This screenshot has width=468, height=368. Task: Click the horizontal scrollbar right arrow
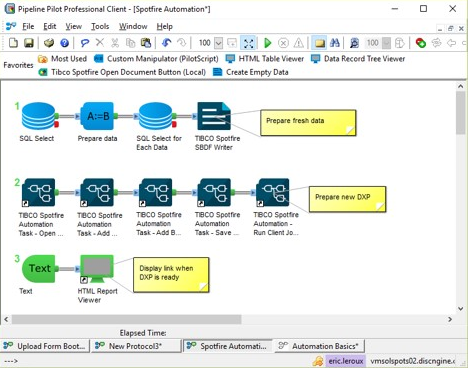tap(450, 319)
